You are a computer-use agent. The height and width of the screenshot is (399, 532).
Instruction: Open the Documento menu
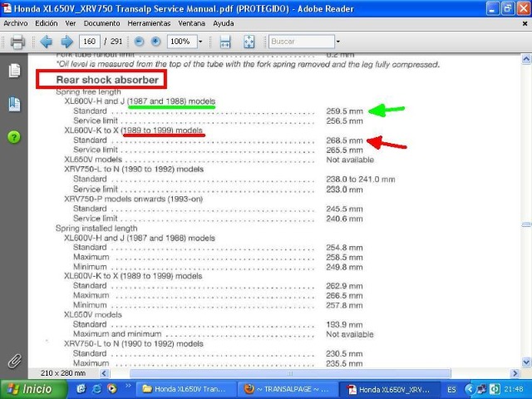coord(101,23)
